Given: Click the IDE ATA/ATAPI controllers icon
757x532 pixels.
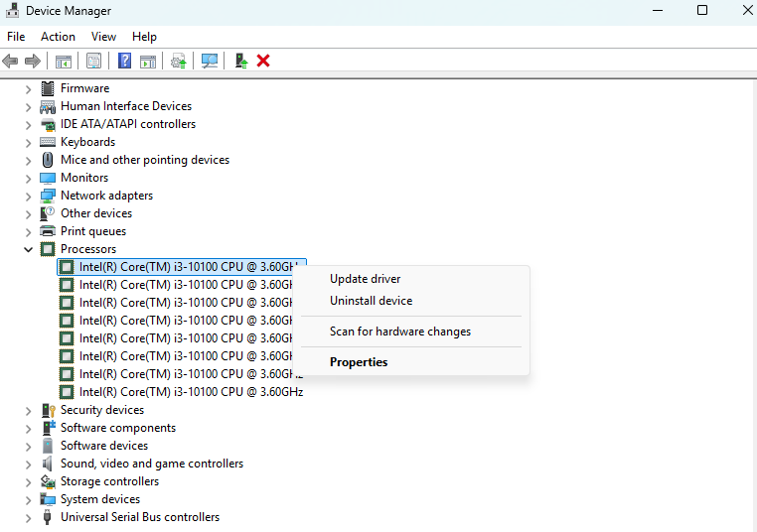Looking at the screenshot, I should coord(48,124).
